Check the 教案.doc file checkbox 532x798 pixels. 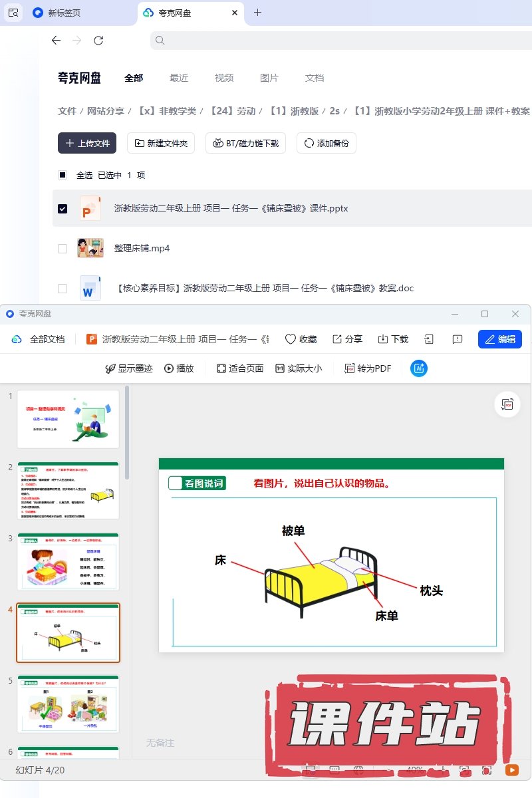tap(63, 288)
